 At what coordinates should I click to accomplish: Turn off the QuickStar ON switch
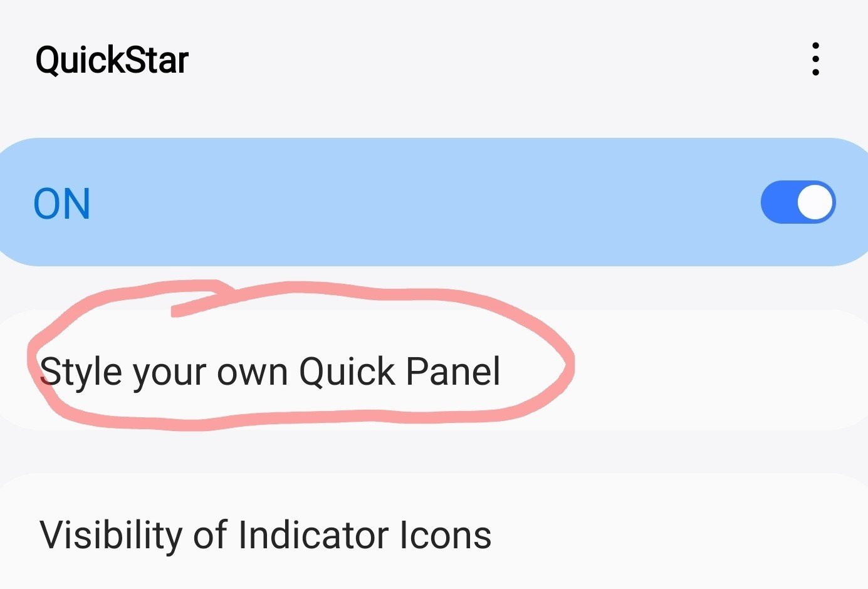click(798, 202)
